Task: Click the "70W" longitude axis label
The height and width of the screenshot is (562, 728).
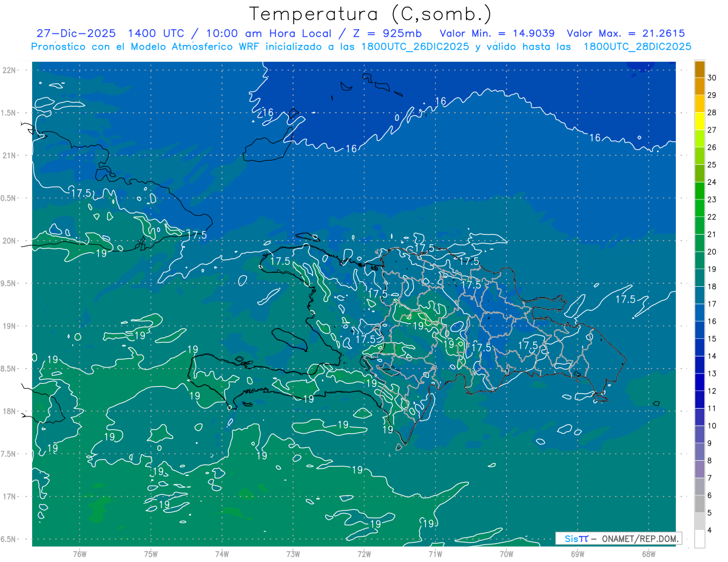Action: click(x=507, y=554)
